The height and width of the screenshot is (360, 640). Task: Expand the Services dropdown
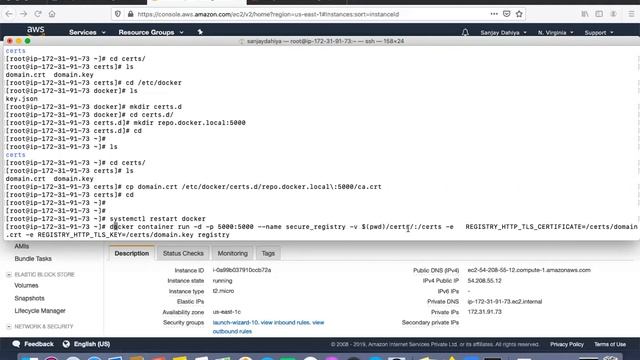point(87,32)
